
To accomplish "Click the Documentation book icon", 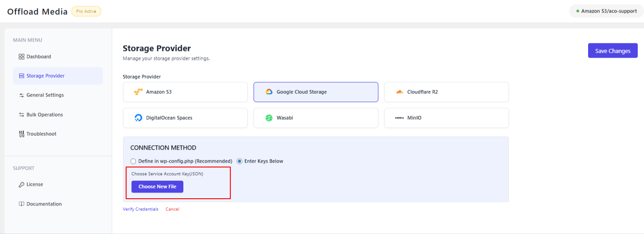I will click(21, 204).
